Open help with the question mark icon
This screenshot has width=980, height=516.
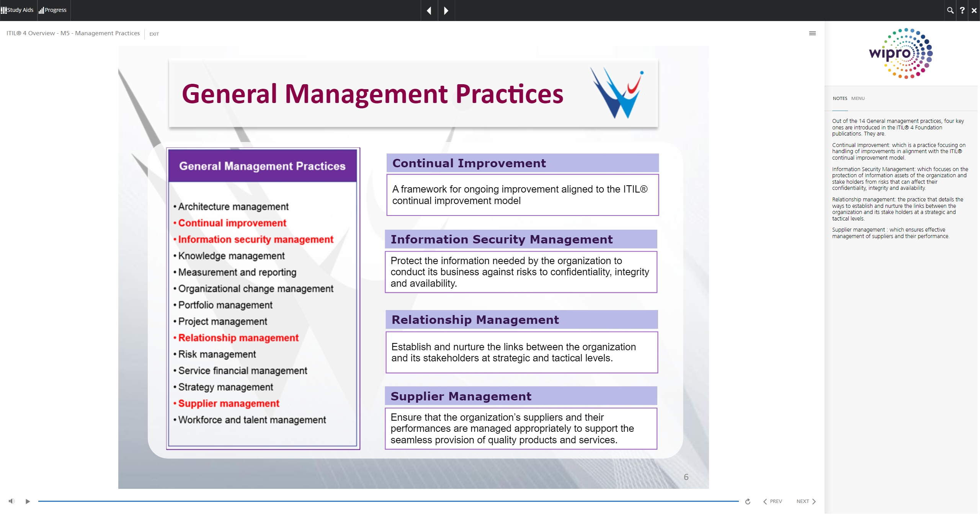coord(962,10)
